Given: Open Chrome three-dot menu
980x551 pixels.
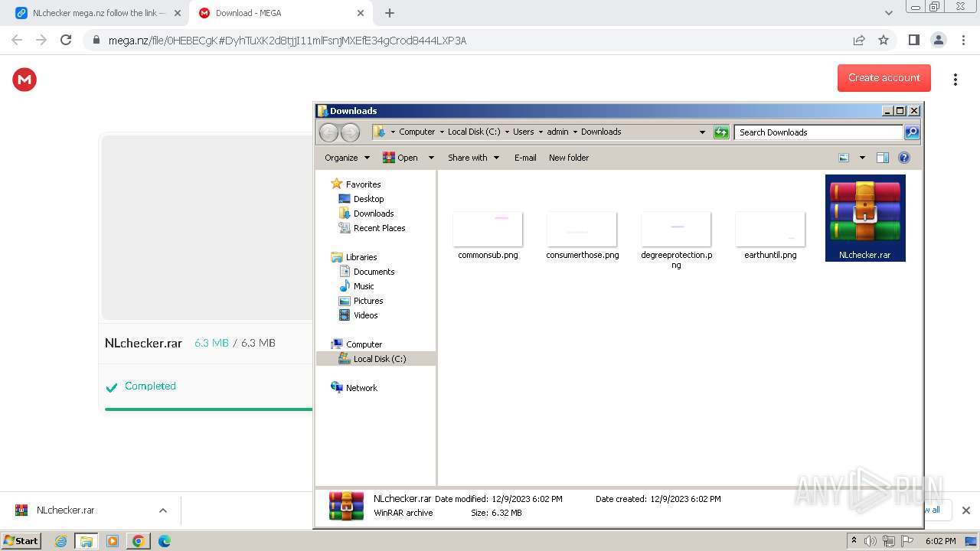Looking at the screenshot, I should coord(964,40).
